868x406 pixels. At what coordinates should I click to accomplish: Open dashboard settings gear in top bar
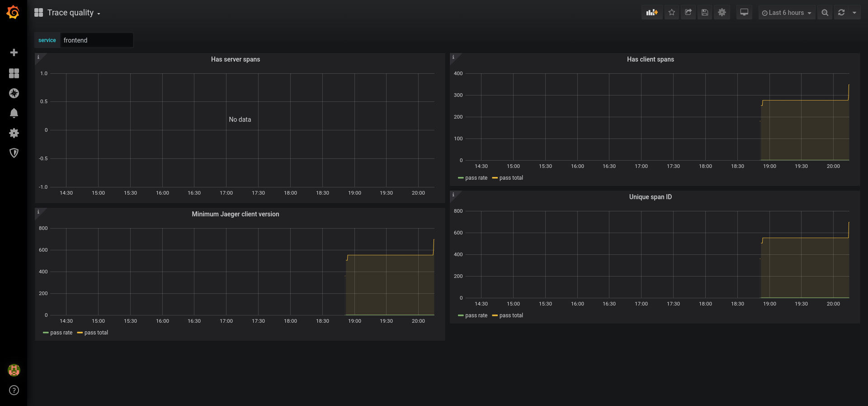722,13
